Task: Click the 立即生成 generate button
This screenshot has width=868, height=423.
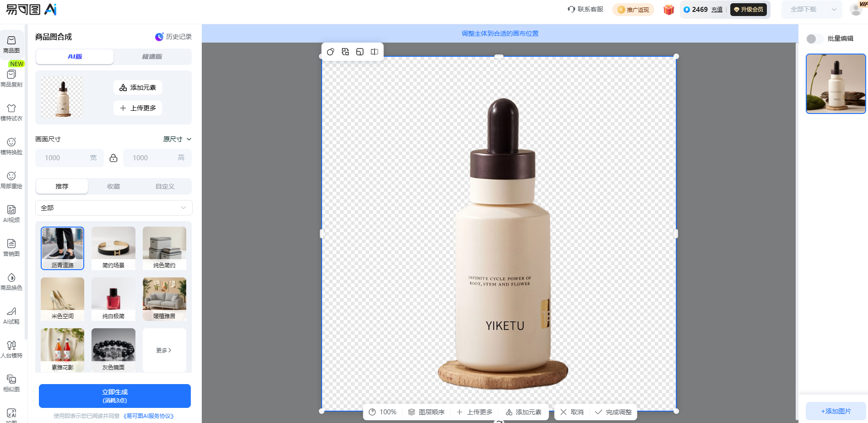Action: 115,396
